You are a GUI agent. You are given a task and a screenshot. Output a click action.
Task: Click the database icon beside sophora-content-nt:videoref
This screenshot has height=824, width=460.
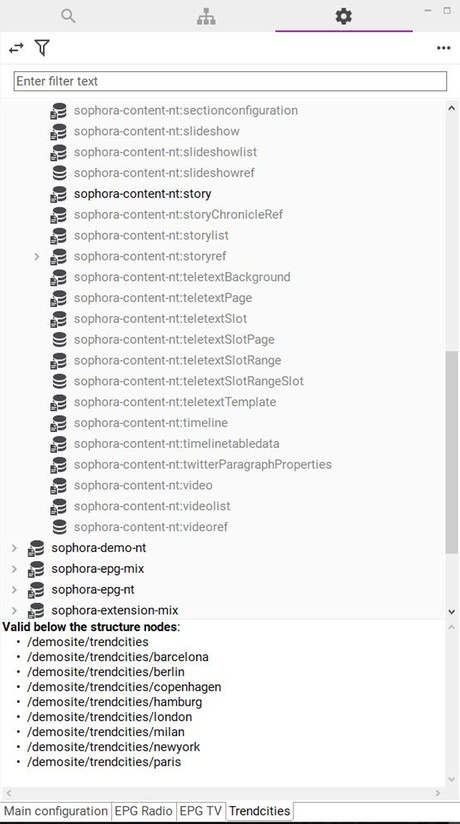(59, 527)
